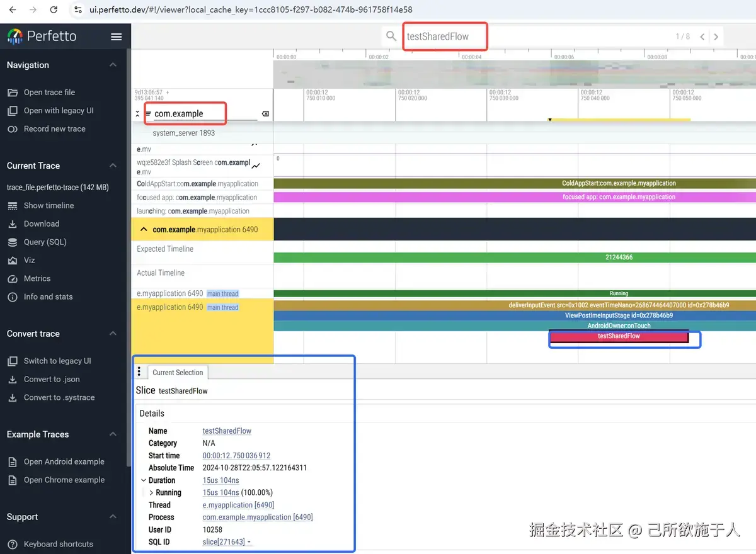
Task: Reload the browser page
Action: point(54,9)
